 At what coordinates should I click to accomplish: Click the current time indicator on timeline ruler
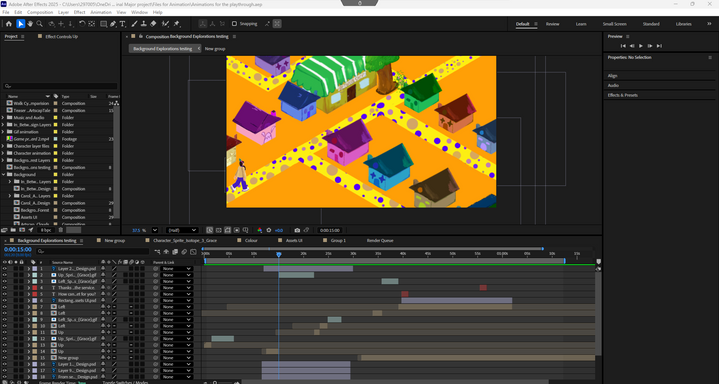click(278, 254)
